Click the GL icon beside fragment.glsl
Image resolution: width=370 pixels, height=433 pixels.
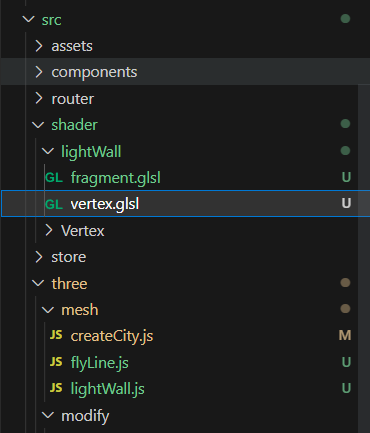54,177
